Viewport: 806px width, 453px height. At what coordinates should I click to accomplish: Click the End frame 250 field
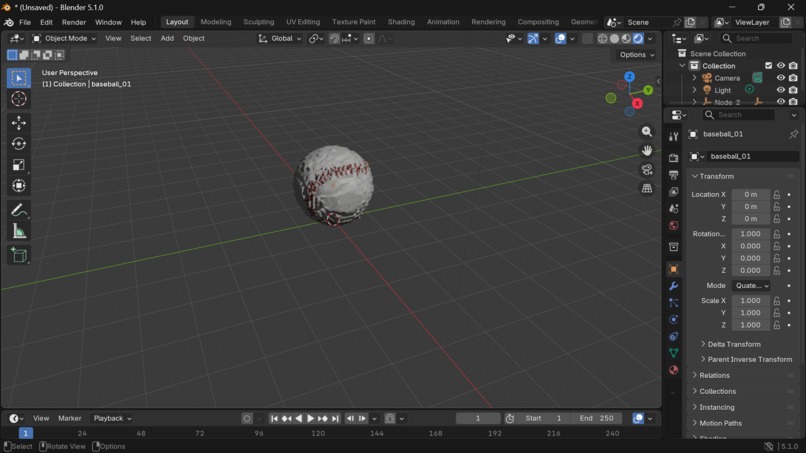tap(596, 419)
